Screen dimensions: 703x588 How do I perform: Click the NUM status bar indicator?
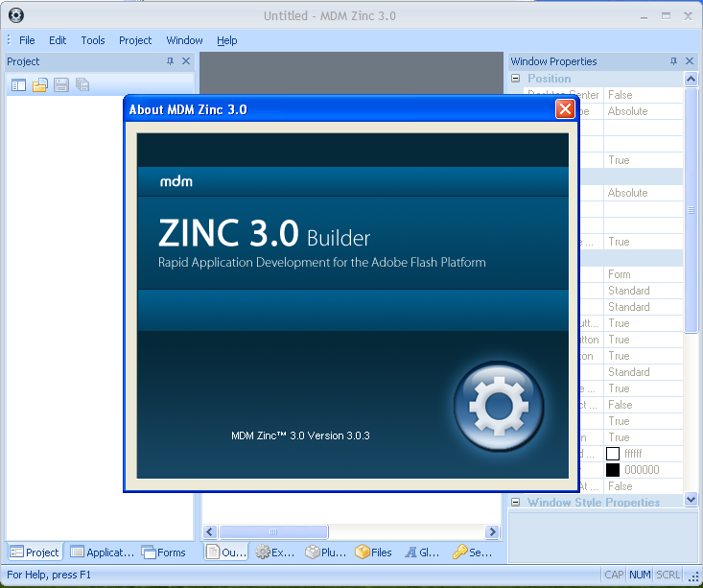click(640, 575)
